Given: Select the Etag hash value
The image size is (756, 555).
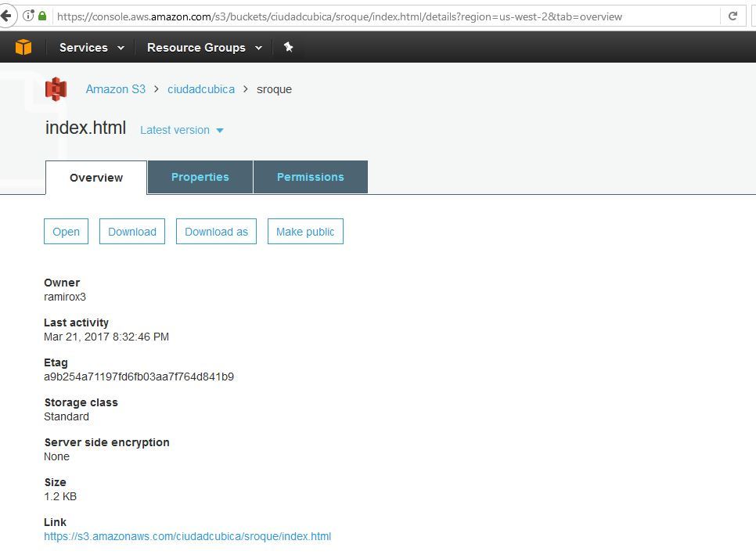Looking at the screenshot, I should [x=139, y=377].
